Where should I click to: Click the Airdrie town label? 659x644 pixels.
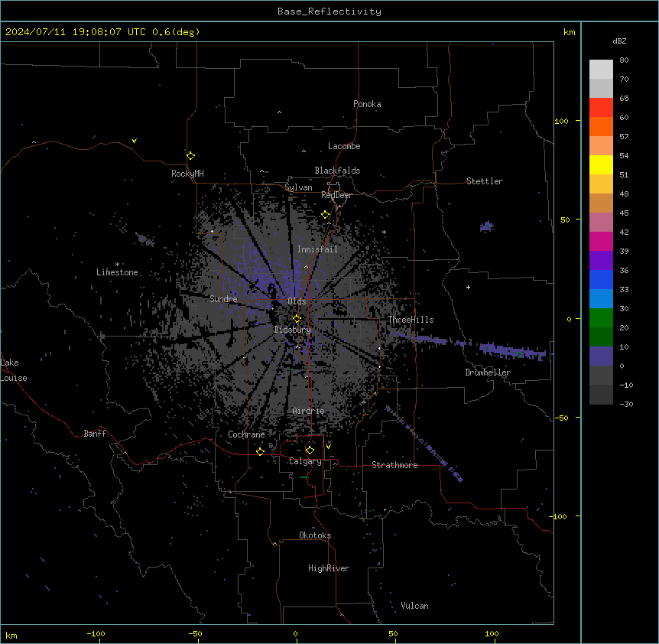308,411
